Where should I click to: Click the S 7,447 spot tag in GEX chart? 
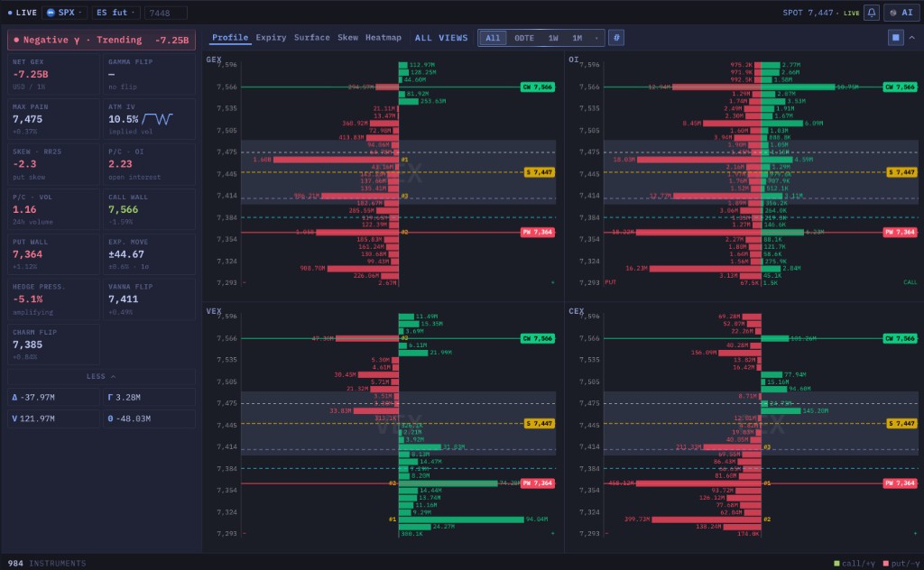tap(540, 172)
